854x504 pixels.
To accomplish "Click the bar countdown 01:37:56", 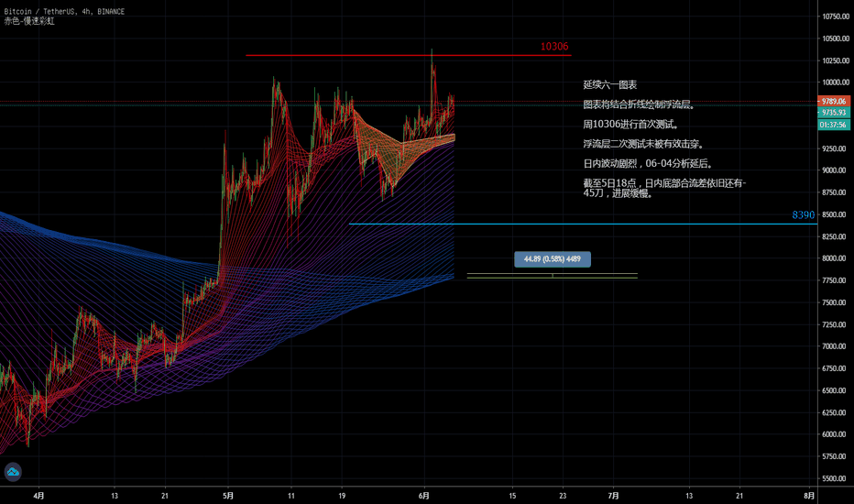I will (833, 125).
